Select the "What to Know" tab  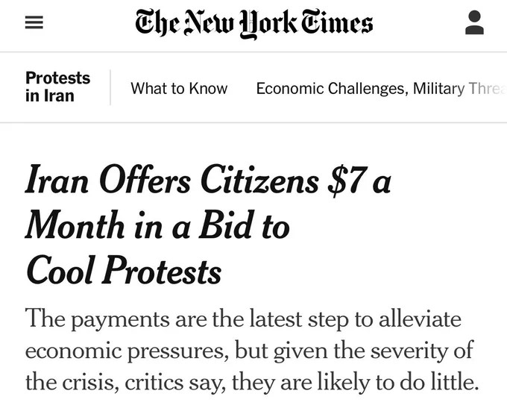tap(179, 88)
